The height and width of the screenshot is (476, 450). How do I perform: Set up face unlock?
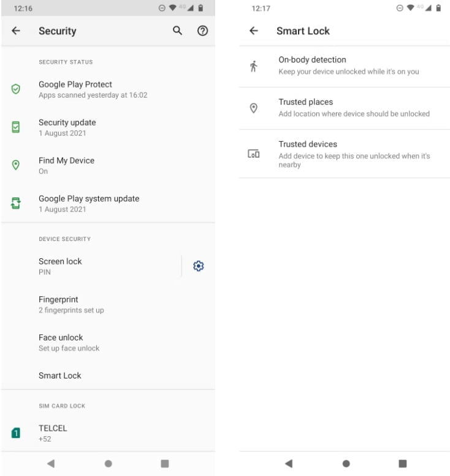pyautogui.click(x=108, y=342)
